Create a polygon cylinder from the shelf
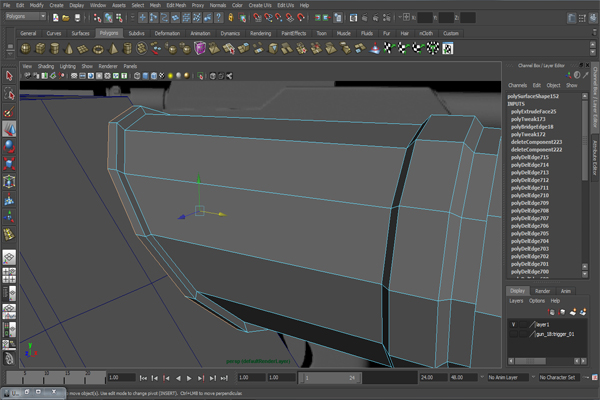Viewport: 600px width, 400px height. (55, 49)
